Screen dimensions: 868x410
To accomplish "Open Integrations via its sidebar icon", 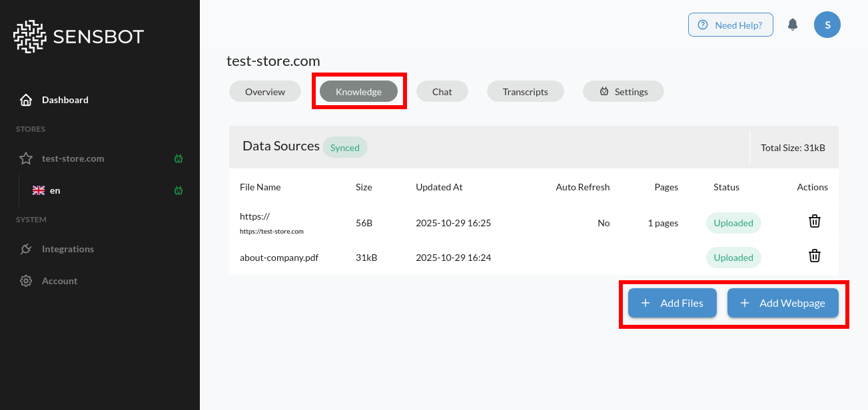I will [25, 248].
